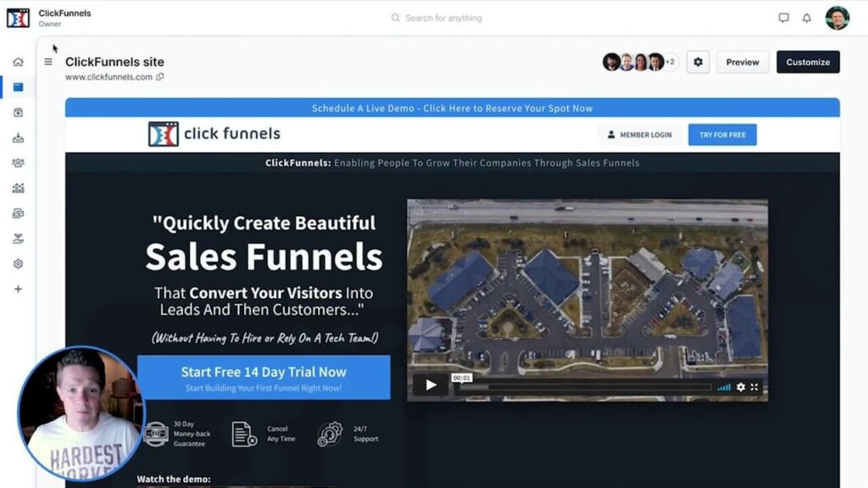
Task: Seek along the video progress bar
Action: tap(584, 387)
